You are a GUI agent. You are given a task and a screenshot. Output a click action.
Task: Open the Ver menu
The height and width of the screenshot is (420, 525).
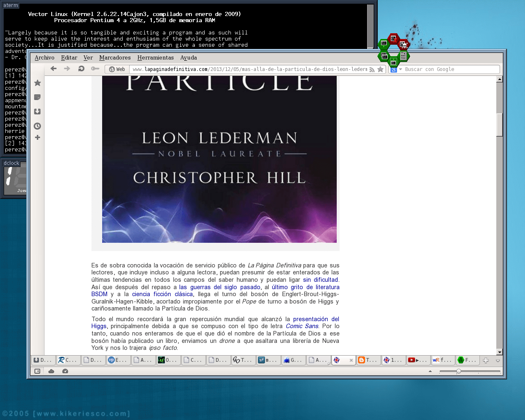tap(88, 58)
